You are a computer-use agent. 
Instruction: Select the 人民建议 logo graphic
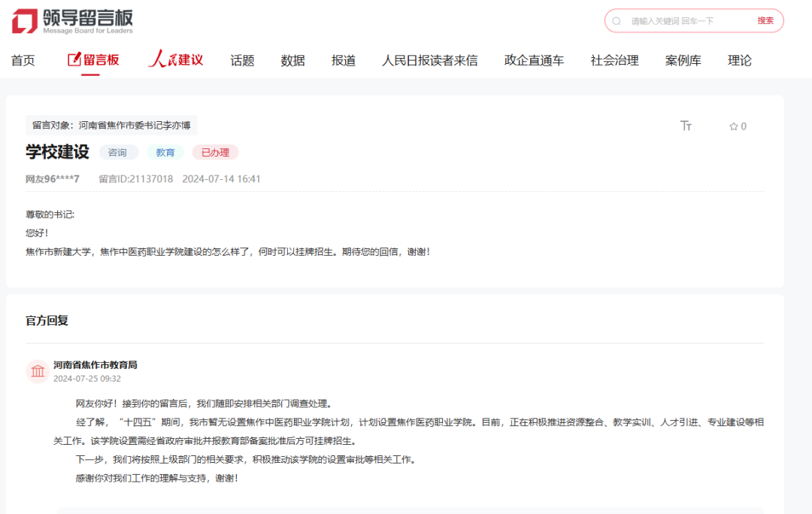[175, 59]
